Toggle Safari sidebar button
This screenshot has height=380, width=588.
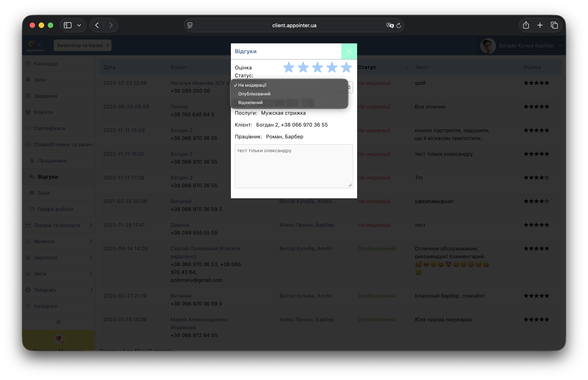(x=68, y=25)
